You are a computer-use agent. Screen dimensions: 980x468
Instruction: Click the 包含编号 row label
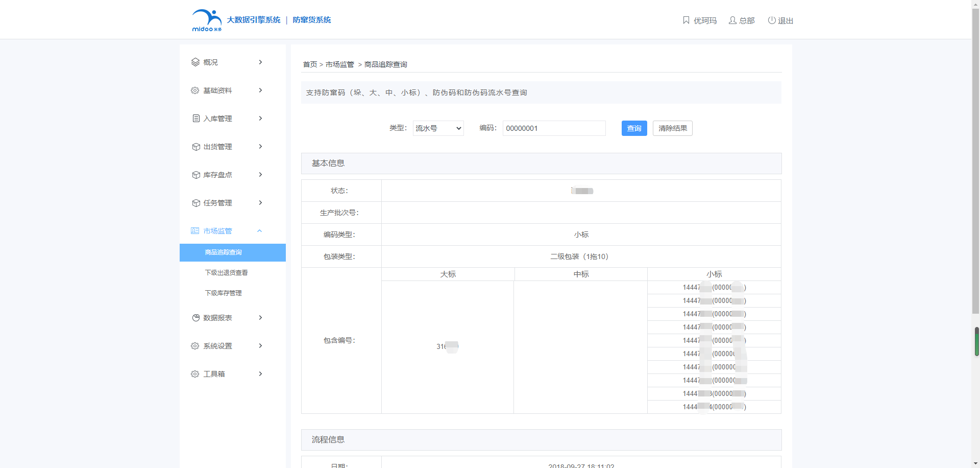pyautogui.click(x=339, y=340)
